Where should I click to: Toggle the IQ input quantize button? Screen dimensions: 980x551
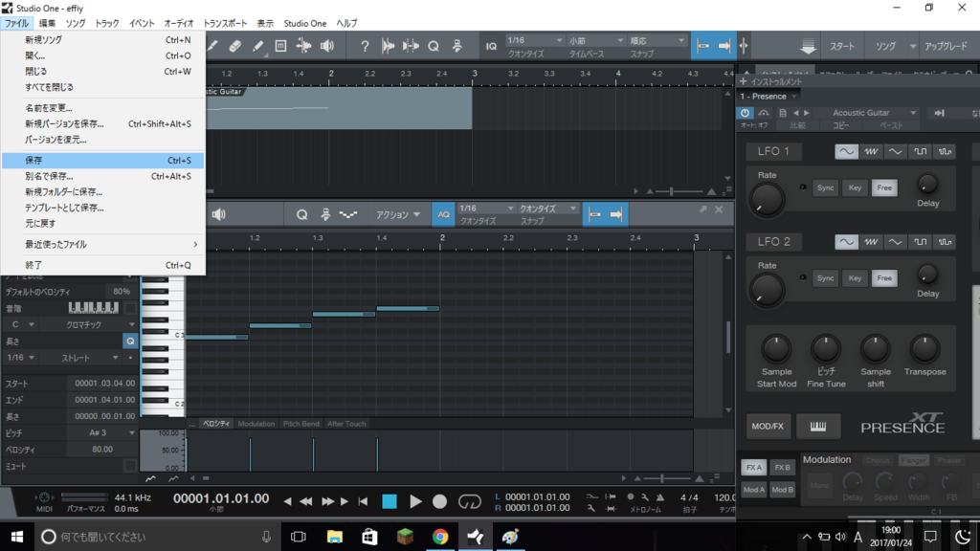491,46
